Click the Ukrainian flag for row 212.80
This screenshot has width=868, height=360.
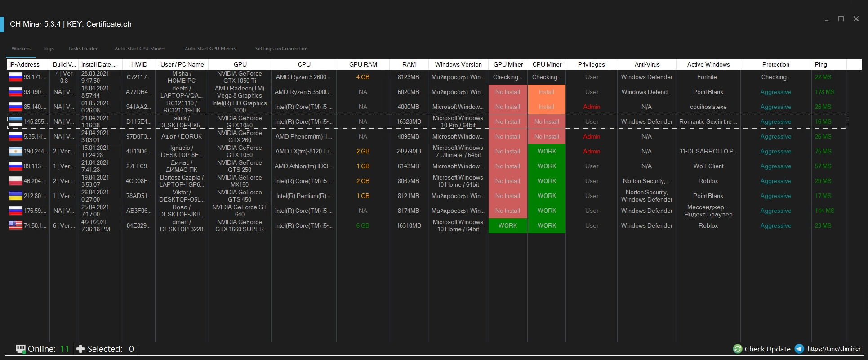click(x=16, y=196)
